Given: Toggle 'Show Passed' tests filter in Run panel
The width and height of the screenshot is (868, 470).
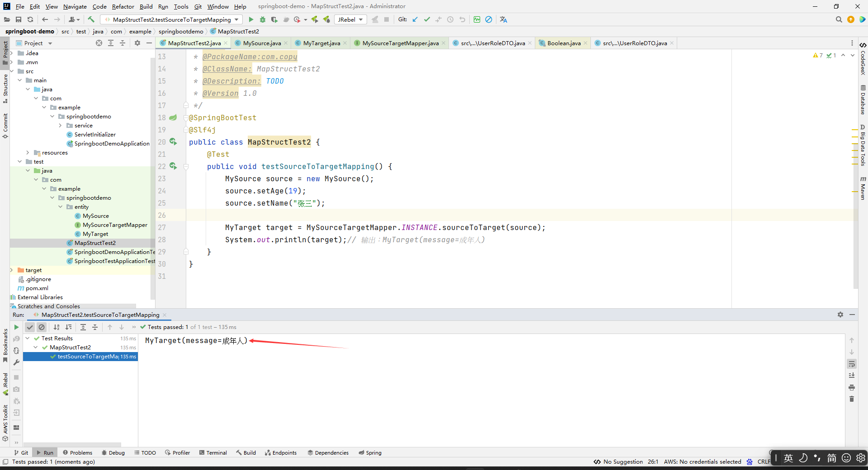Looking at the screenshot, I should tap(30, 327).
